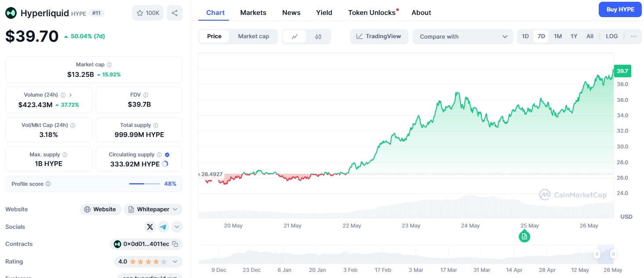This screenshot has width=644, height=278.
Task: Click the #11 rank badge
Action: click(96, 13)
